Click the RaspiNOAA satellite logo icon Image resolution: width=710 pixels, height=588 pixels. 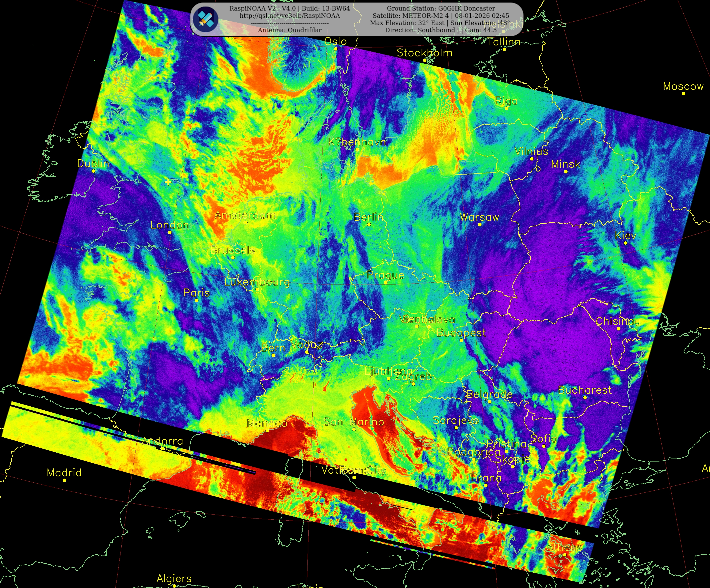(206, 19)
